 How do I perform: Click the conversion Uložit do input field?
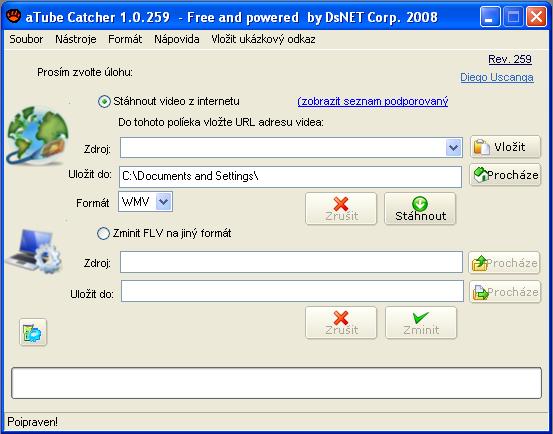(292, 291)
